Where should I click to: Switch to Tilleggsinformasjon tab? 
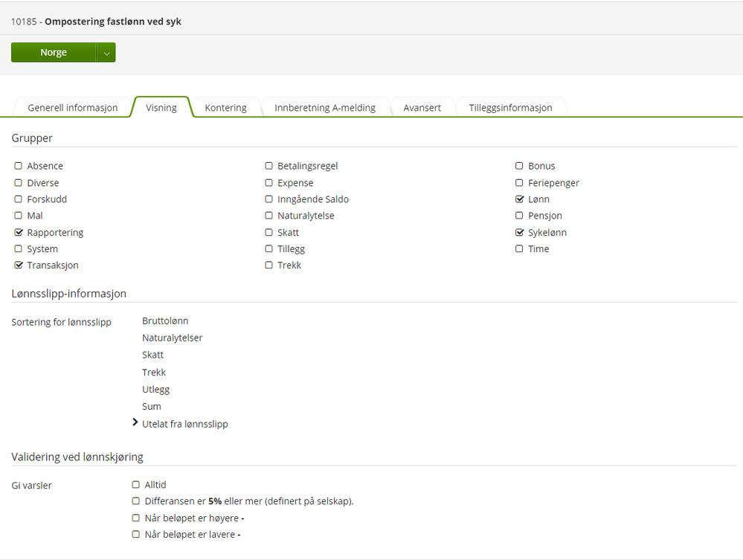tap(510, 108)
